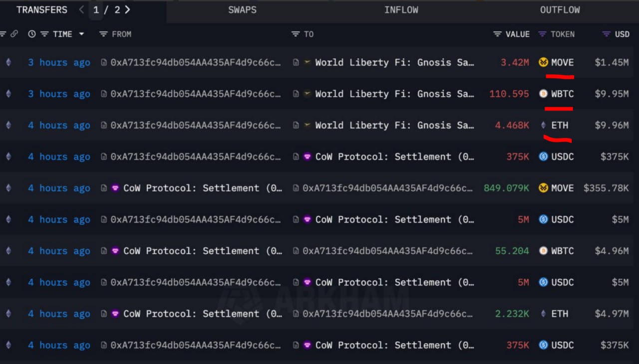Copy TO address in 4.468K ETH row
The width and height of the screenshot is (639, 364).
point(296,125)
